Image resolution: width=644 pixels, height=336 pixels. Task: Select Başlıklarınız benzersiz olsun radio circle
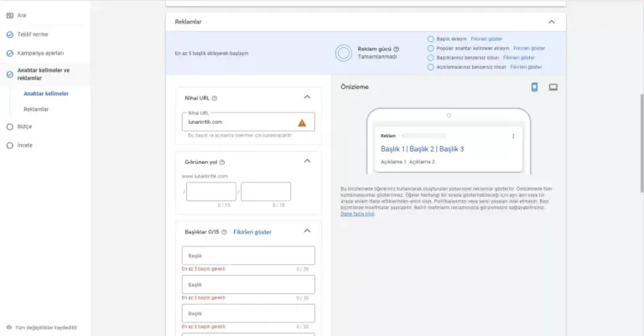click(430, 58)
